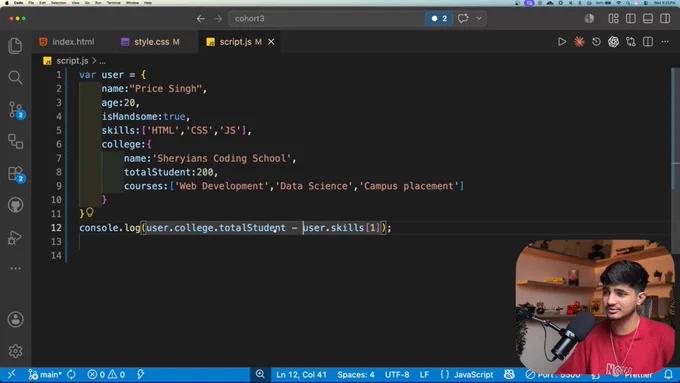Screen dimensions: 680x383
Task: Click 'Price Singh' string on line 2
Action: click(x=166, y=89)
